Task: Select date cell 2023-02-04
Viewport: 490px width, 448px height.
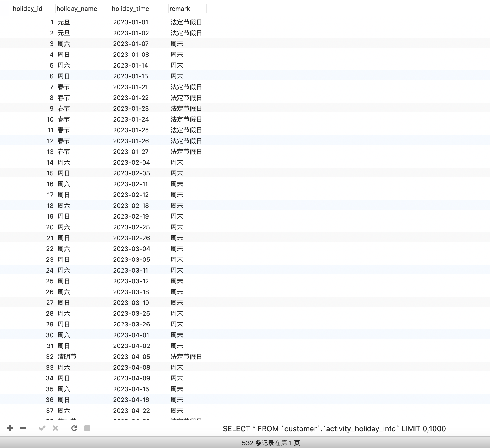Action: click(x=131, y=162)
